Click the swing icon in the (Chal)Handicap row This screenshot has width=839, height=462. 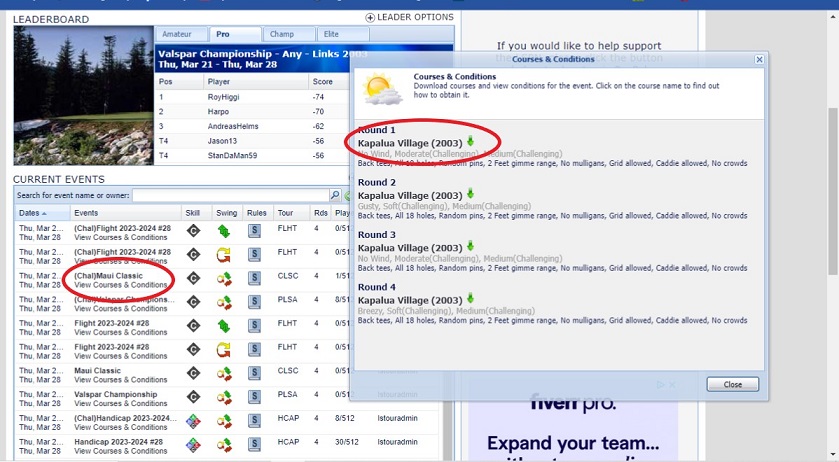(x=224, y=421)
